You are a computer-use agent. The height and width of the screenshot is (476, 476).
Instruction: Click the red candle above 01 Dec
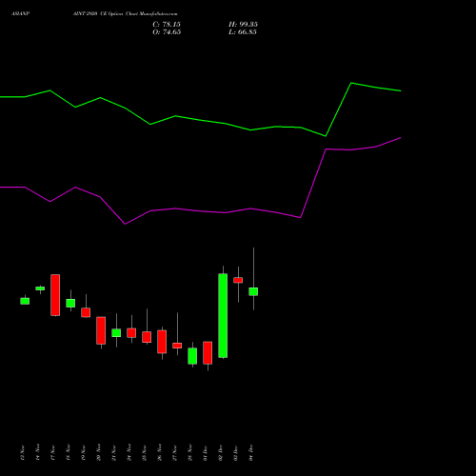[208, 353]
